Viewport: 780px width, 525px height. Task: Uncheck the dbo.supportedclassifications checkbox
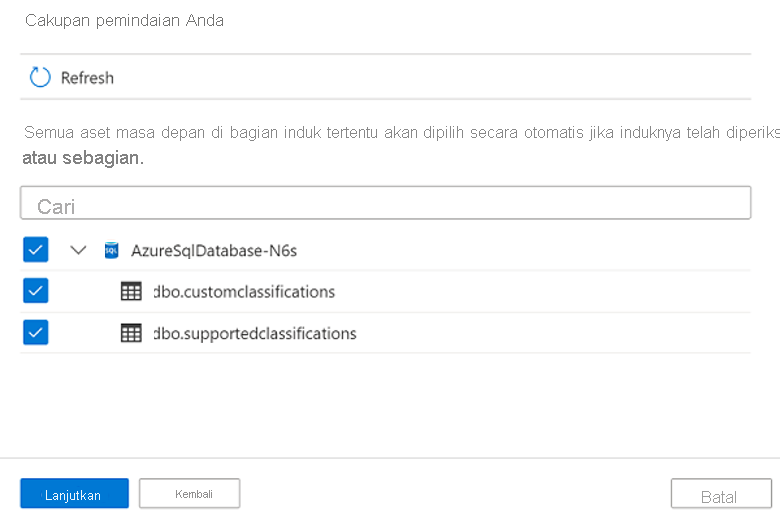click(x=36, y=332)
